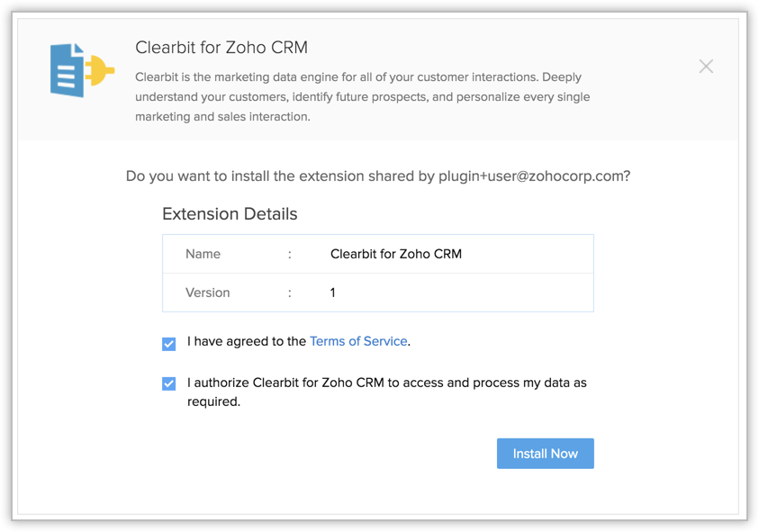Click the plugin+user@zohocorp.com email text

tap(534, 176)
